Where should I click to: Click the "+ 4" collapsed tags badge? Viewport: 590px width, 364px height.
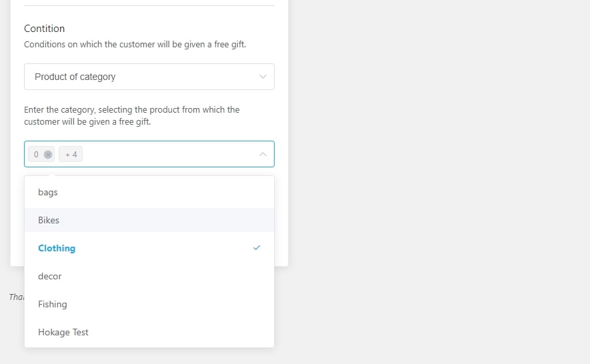(71, 155)
